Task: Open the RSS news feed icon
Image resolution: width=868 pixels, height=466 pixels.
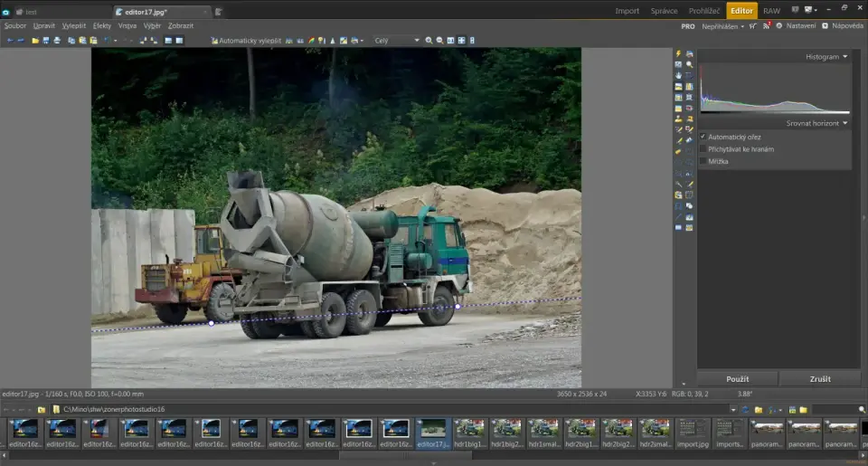Action: pyautogui.click(x=768, y=26)
